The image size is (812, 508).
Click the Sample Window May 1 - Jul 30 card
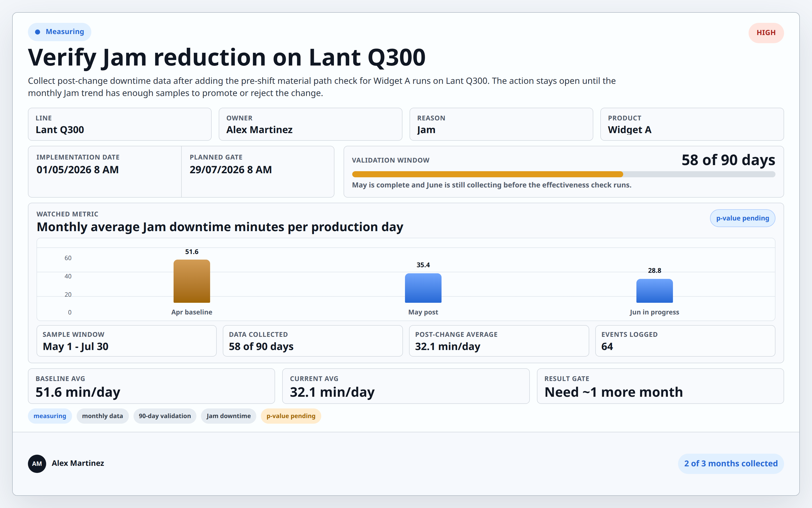coord(127,341)
